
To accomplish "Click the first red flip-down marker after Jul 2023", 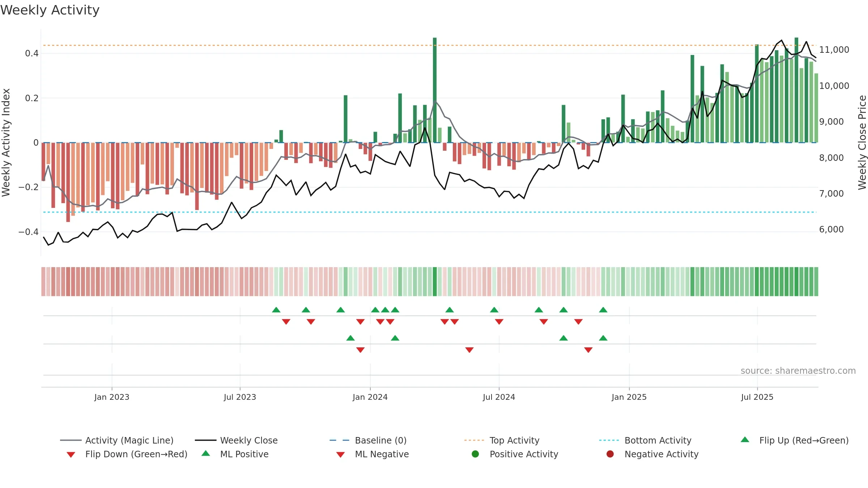I will click(x=286, y=322).
